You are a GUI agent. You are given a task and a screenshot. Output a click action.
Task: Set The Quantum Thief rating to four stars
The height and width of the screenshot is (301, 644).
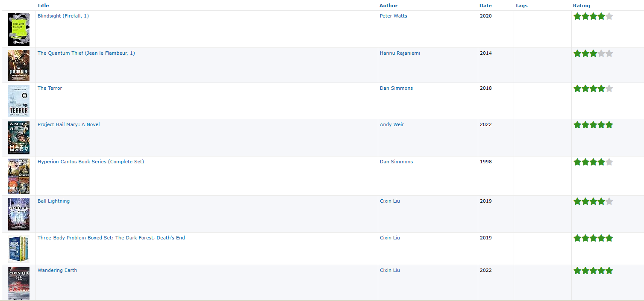(601, 53)
